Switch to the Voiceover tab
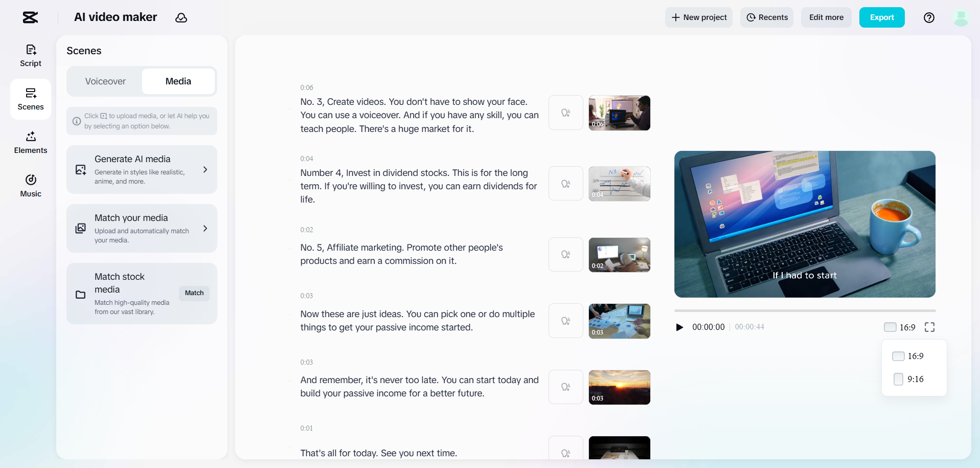The height and width of the screenshot is (468, 980). click(x=105, y=81)
